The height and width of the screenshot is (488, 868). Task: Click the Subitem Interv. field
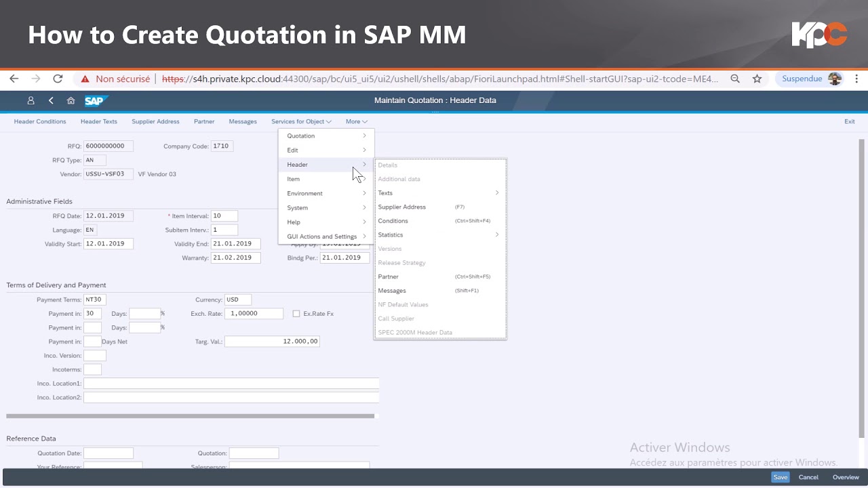coord(224,230)
